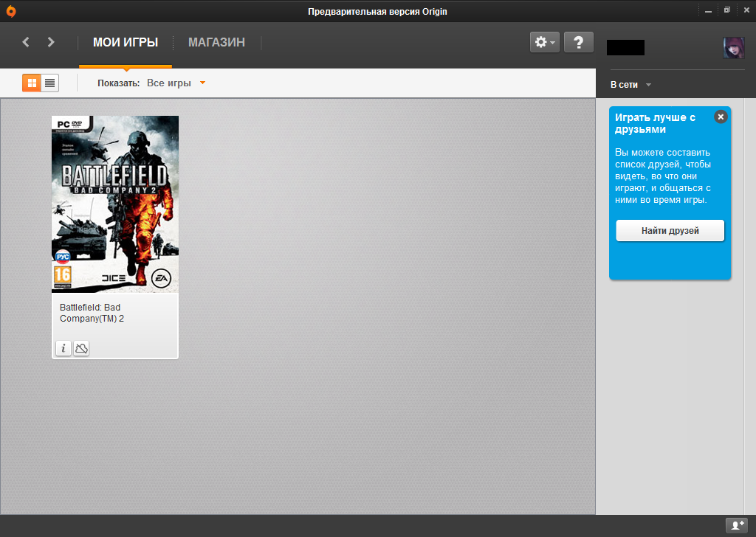
Task: Open the МОИ ИГРЫ tab
Action: click(x=126, y=42)
